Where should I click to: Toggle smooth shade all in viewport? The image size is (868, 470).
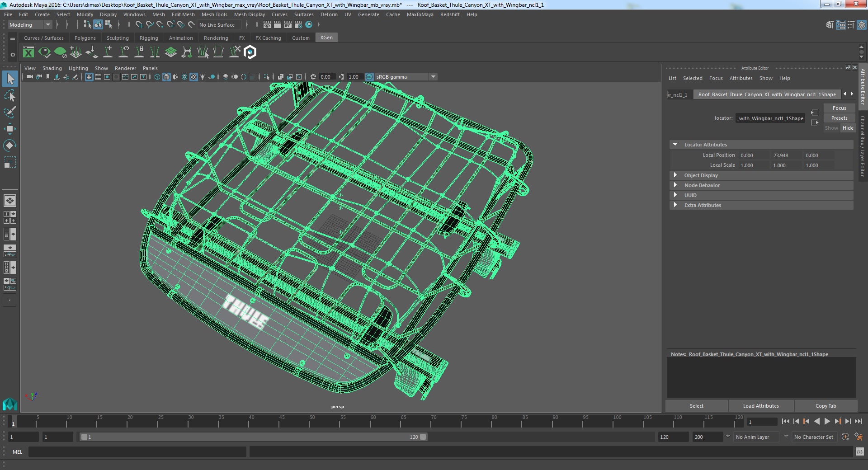click(x=166, y=77)
